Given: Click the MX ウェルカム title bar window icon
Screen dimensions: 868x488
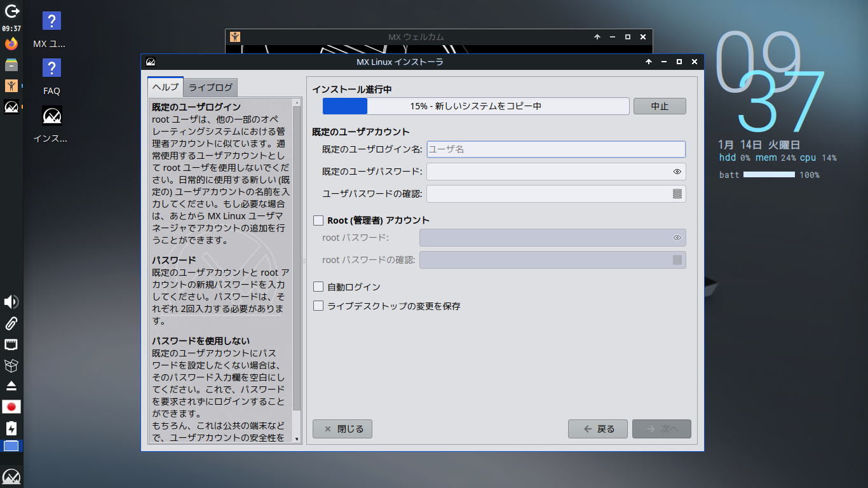Looking at the screenshot, I should 235,37.
